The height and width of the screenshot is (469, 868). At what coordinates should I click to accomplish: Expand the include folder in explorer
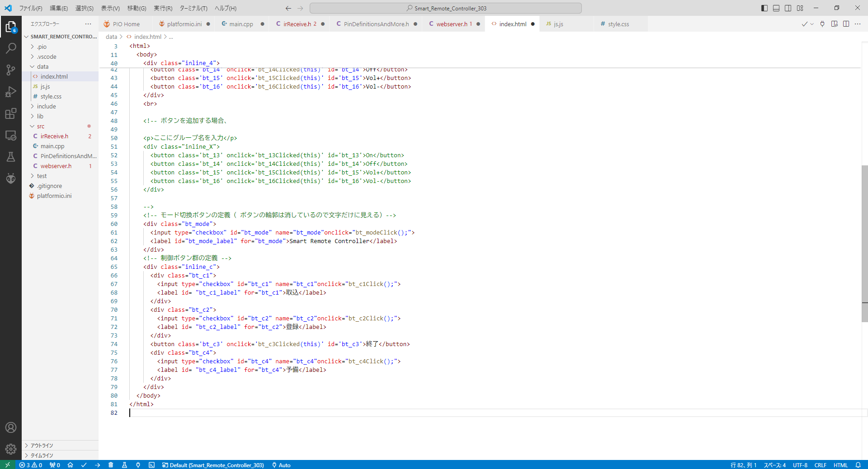click(46, 106)
